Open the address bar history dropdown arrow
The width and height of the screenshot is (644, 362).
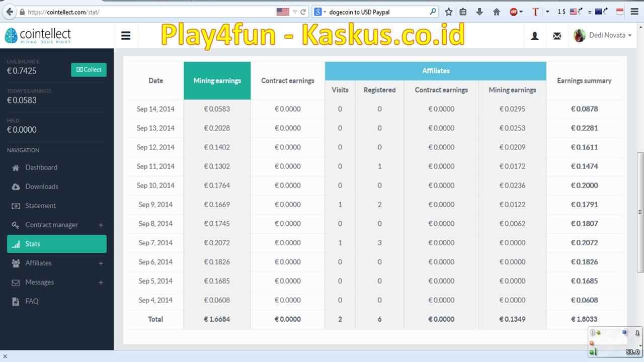[x=295, y=12]
